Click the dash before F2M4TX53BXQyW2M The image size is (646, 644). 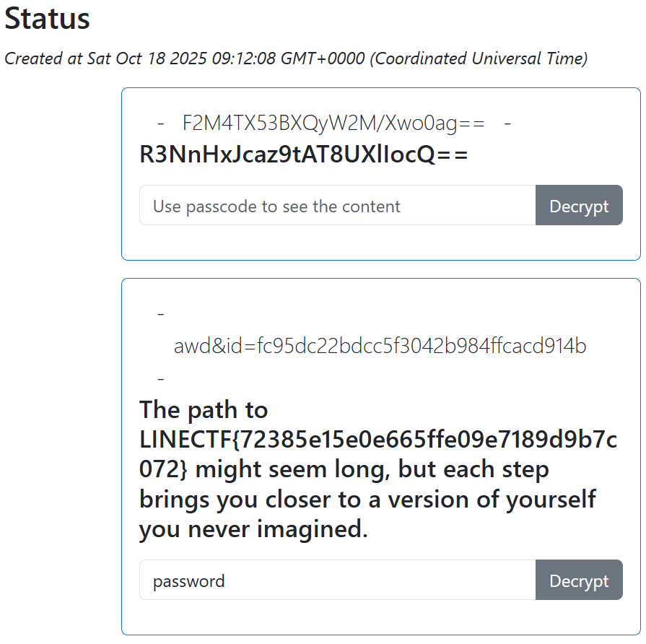[160, 123]
